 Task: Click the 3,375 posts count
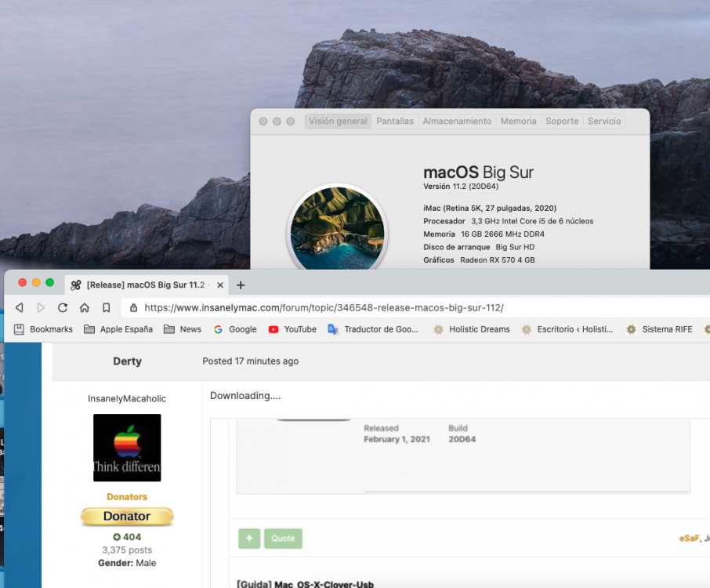point(127,550)
